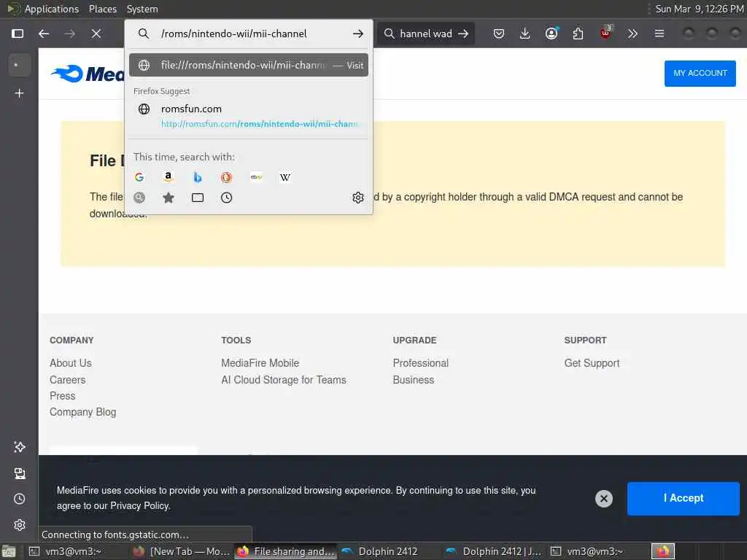
Task: Open sidebar settings gear icon
Action: click(20, 525)
